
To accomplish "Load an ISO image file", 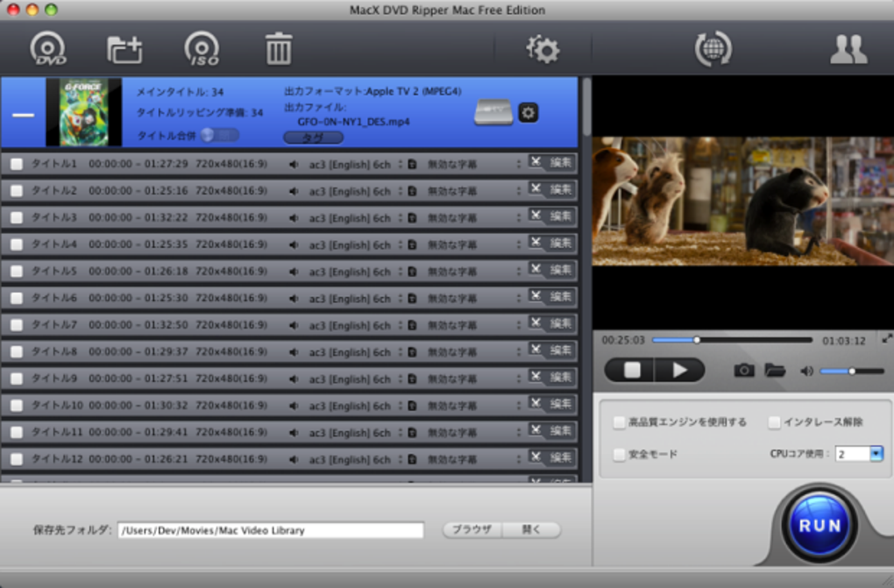I will tap(202, 49).
